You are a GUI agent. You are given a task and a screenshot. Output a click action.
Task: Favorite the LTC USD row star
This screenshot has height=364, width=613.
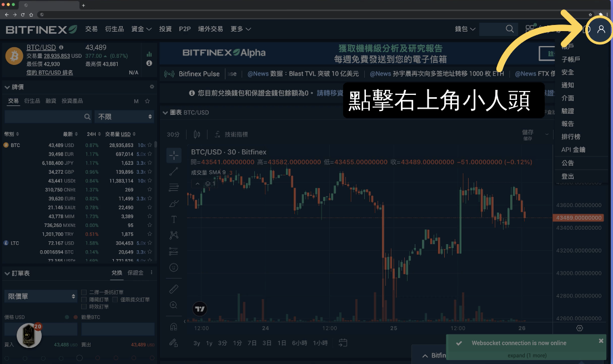[150, 243]
